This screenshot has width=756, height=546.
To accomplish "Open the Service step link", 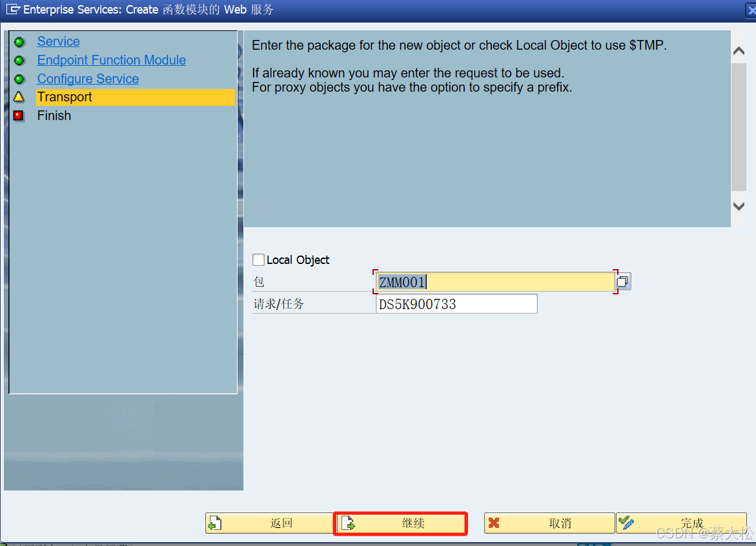I will [x=58, y=41].
